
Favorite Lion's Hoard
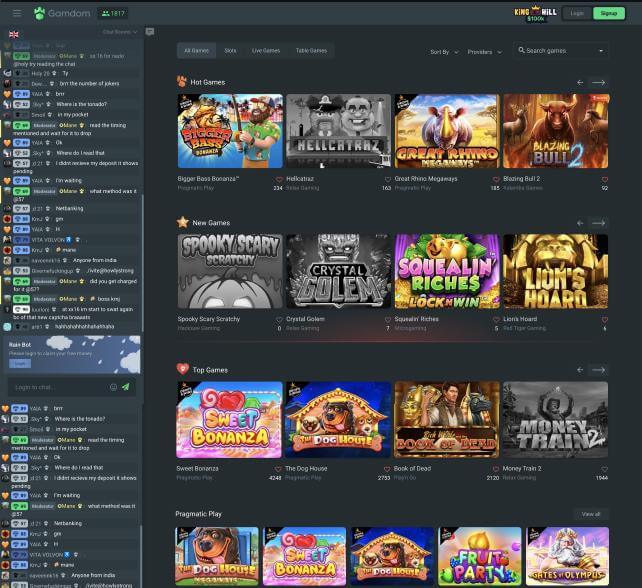pyautogui.click(x=605, y=319)
